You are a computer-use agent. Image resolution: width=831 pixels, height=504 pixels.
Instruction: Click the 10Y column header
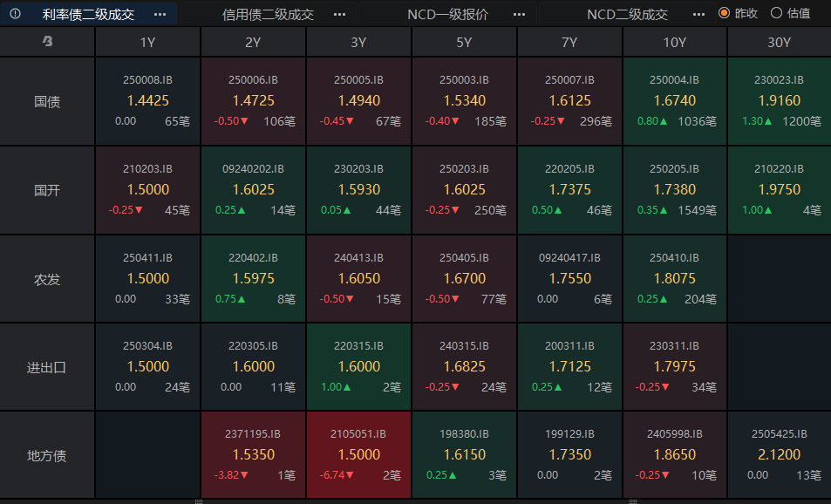point(675,42)
